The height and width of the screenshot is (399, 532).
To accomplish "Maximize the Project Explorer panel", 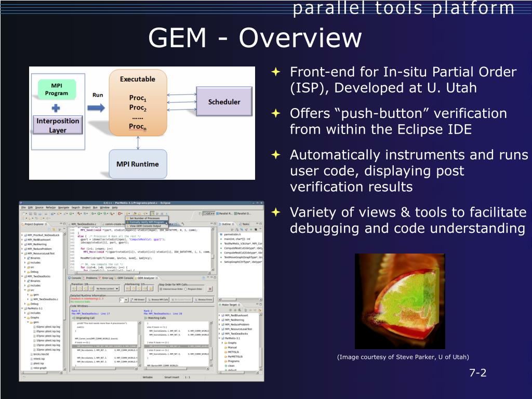I will [x=64, y=224].
